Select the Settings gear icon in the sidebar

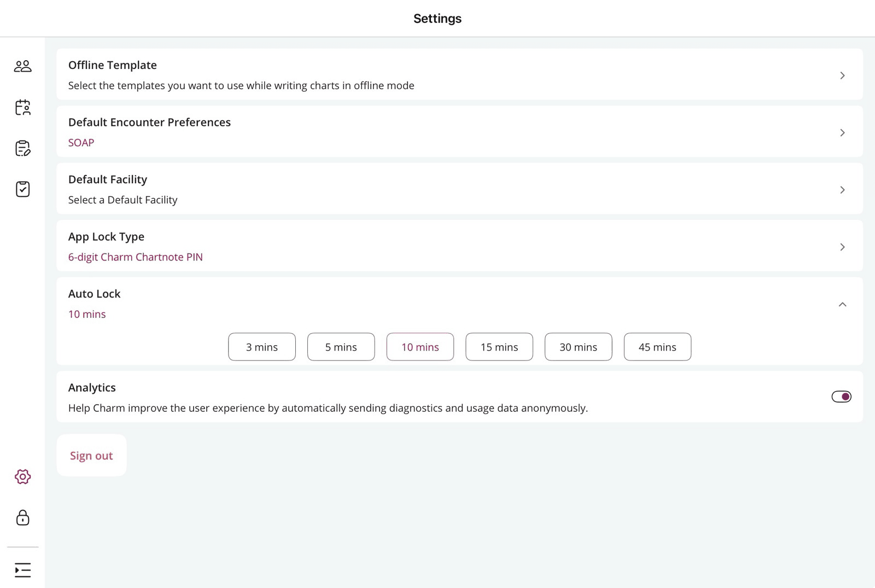coord(22,476)
